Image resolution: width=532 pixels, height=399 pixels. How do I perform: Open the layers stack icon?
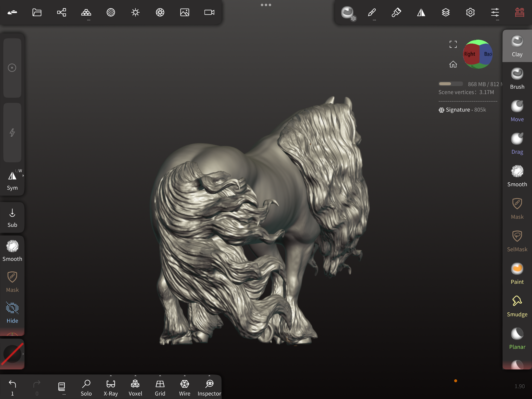click(x=446, y=13)
